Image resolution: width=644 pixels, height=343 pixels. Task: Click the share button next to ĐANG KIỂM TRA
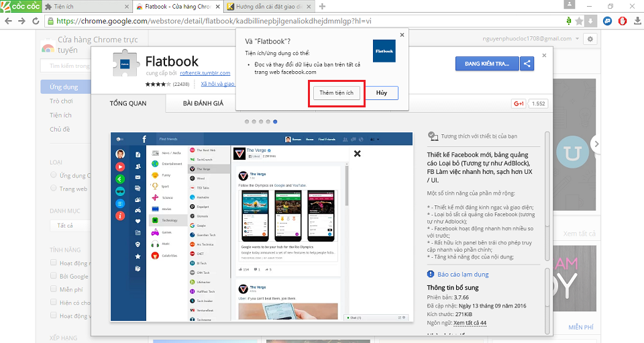(527, 64)
